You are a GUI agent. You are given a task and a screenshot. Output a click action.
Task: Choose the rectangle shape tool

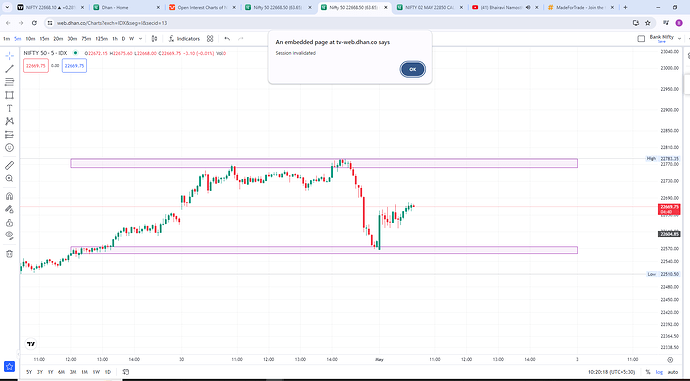[x=9, y=95]
